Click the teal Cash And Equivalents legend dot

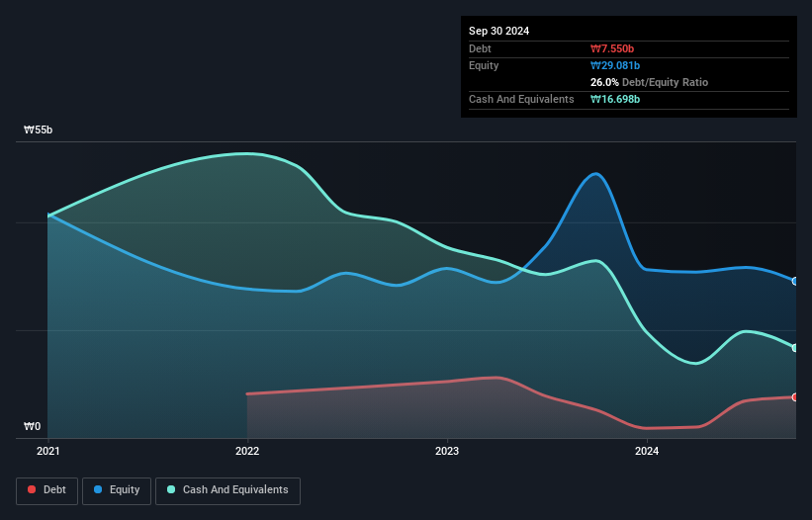(171, 489)
